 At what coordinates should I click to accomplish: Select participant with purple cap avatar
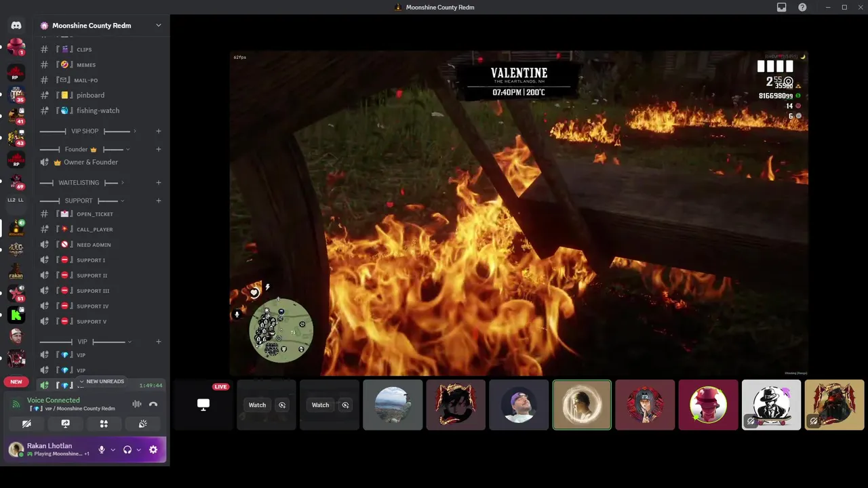(519, 405)
